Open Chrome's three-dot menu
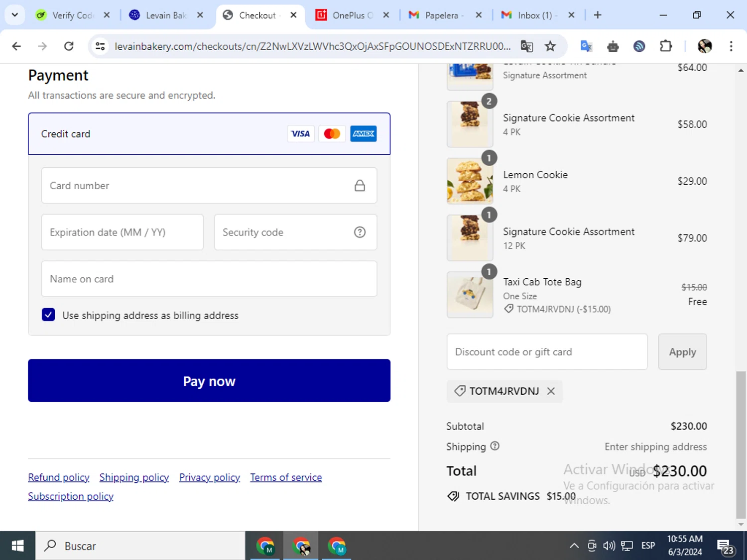 click(731, 46)
